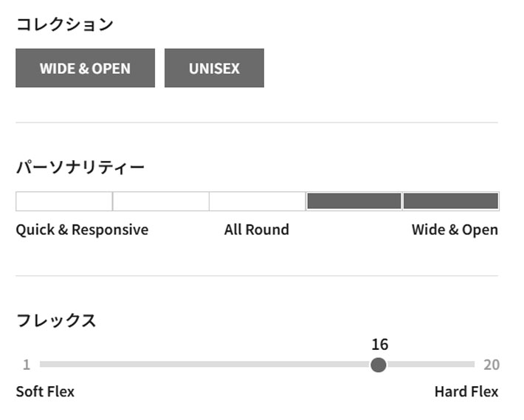Click the パーソナリティー section heading
Screen dimensions: 524x420
[x=80, y=167]
